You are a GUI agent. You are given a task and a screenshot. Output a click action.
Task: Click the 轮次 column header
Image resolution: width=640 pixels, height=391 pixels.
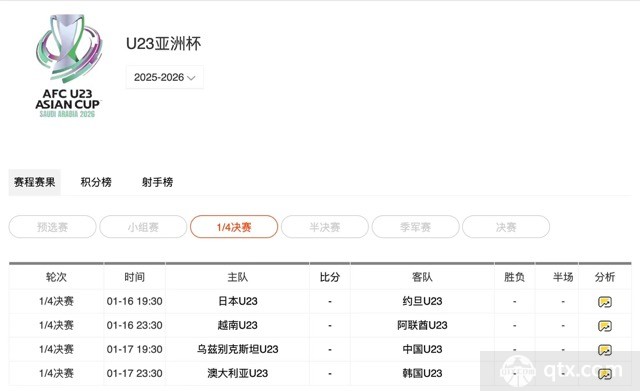point(56,277)
